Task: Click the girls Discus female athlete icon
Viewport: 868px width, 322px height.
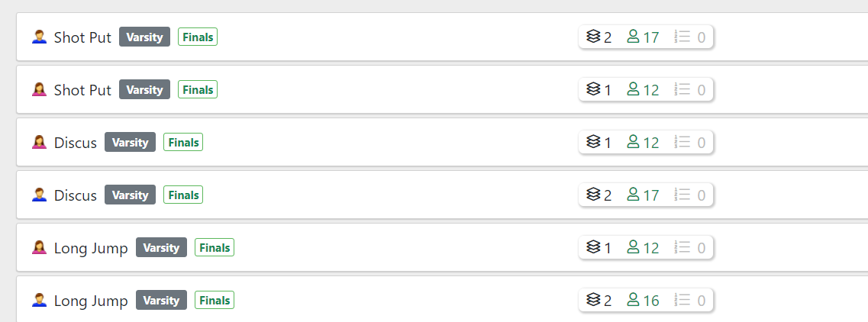Action: (39, 142)
